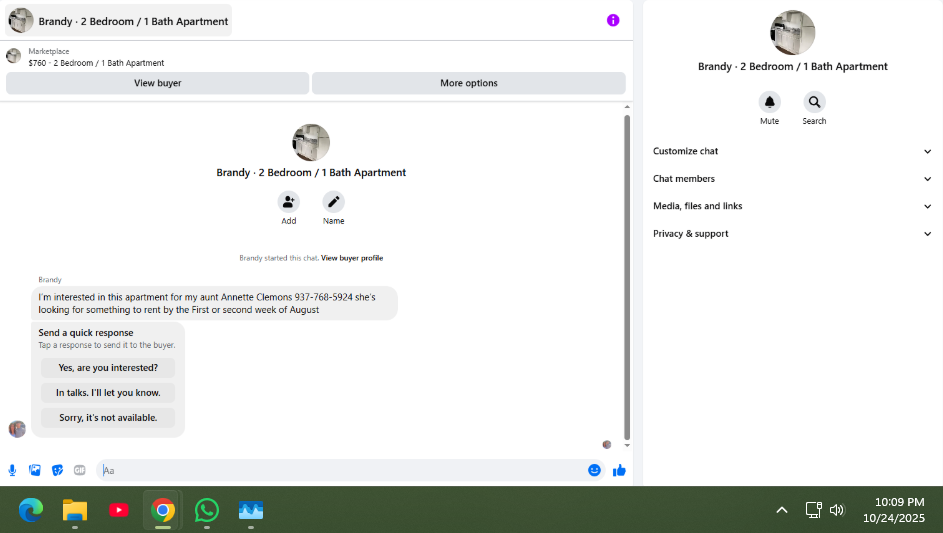Click the large profile photo in right panel
This screenshot has height=533, width=943.
792,32
